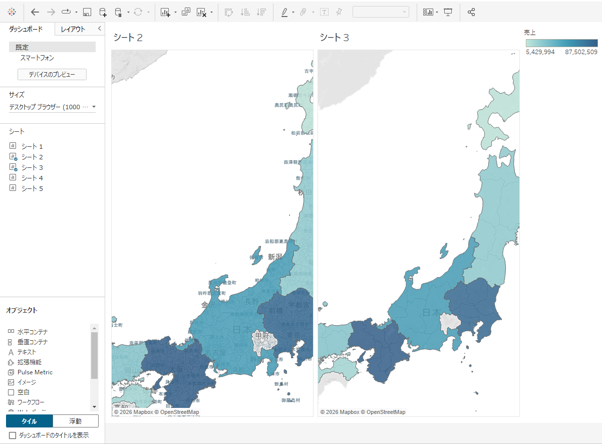The height and width of the screenshot is (444, 602).
Task: Switch to the ダッシュボード tab
Action: [26, 29]
